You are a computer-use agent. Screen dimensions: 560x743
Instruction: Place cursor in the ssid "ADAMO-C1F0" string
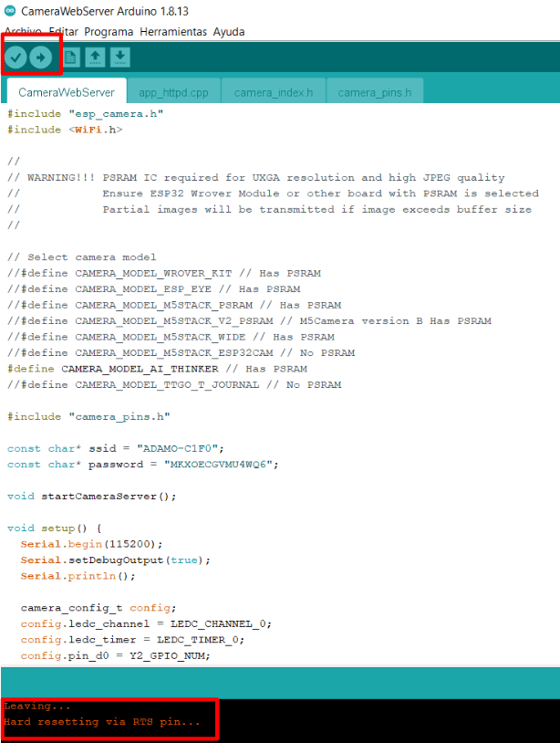(x=179, y=448)
